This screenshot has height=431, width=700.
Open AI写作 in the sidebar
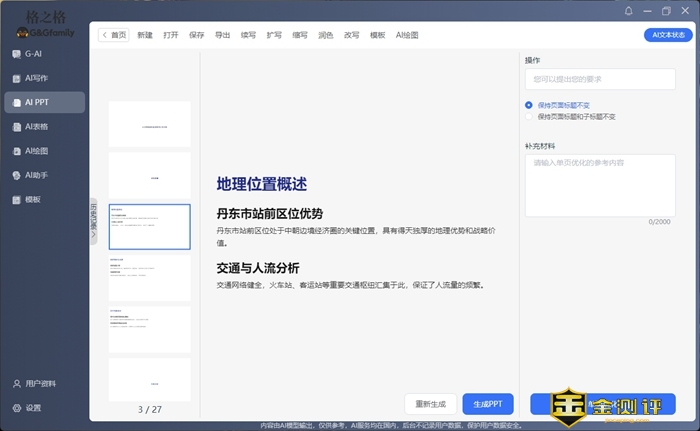click(36, 78)
